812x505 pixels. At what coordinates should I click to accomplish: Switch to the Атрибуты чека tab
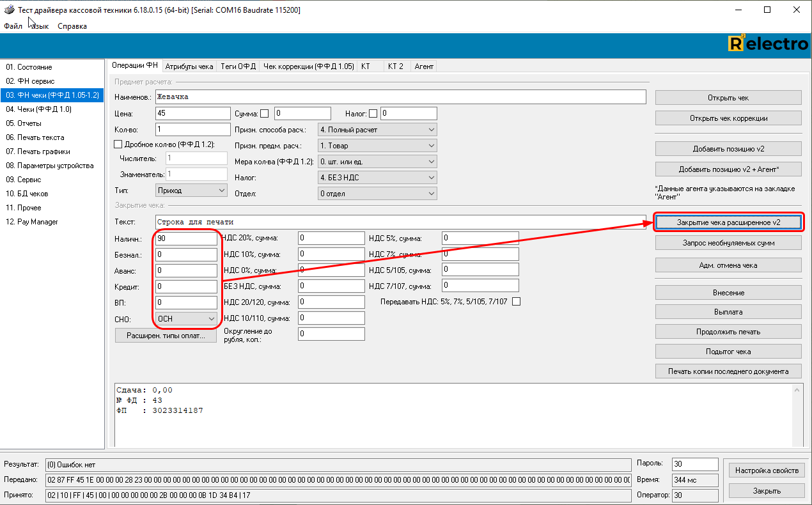(x=189, y=66)
